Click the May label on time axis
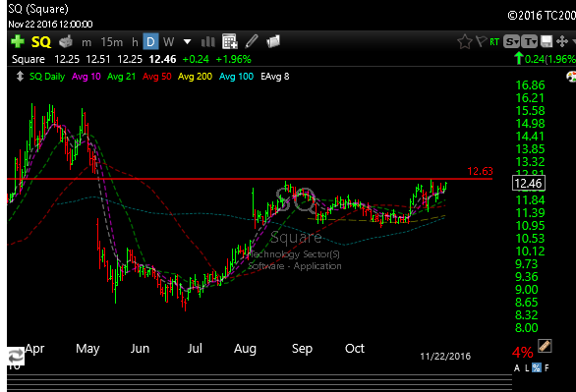Viewport: 576px width, 392px height. click(87, 349)
